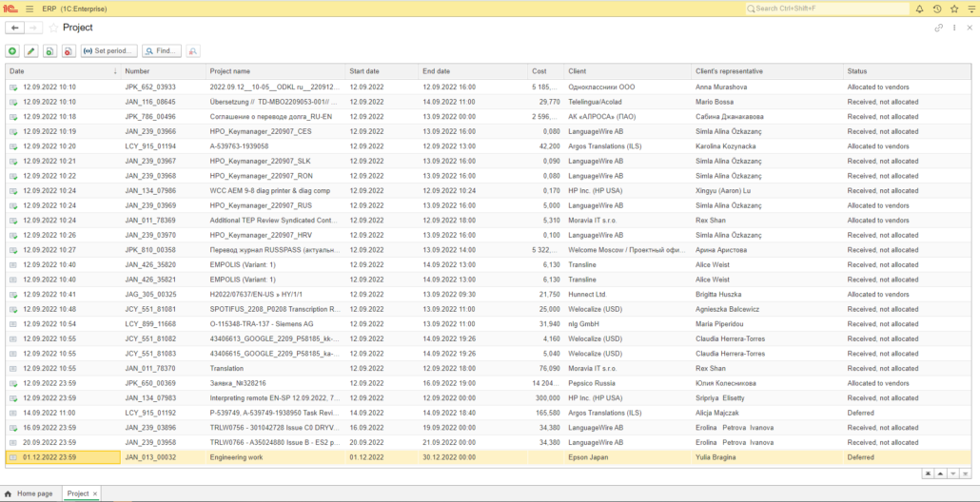Open the service menu in top-right corner

(970, 9)
